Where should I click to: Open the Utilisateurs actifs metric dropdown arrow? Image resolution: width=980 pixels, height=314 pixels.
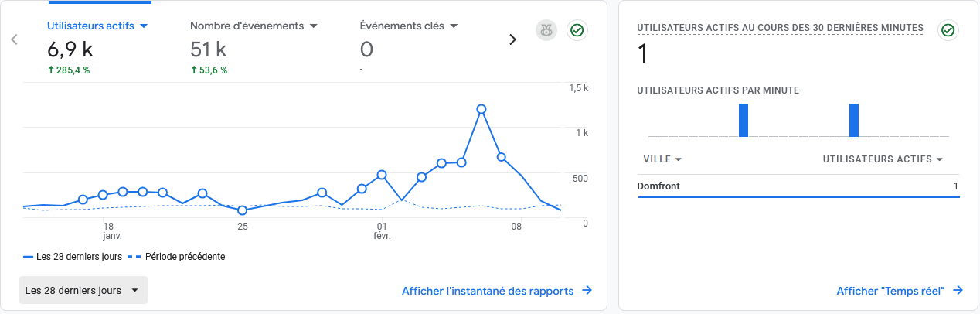point(143,26)
